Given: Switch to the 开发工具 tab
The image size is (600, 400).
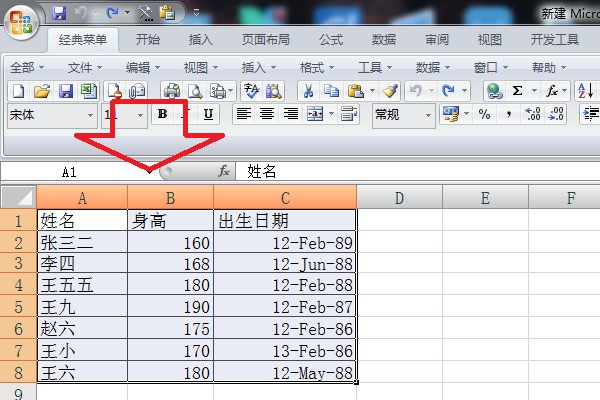Looking at the screenshot, I should pos(554,39).
